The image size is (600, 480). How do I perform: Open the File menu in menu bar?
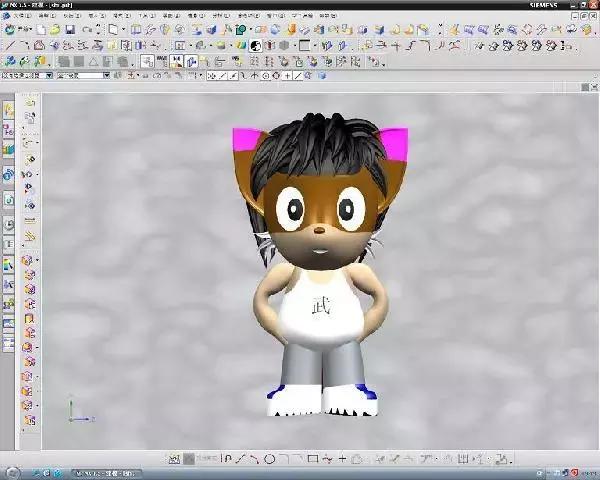(x=20, y=17)
